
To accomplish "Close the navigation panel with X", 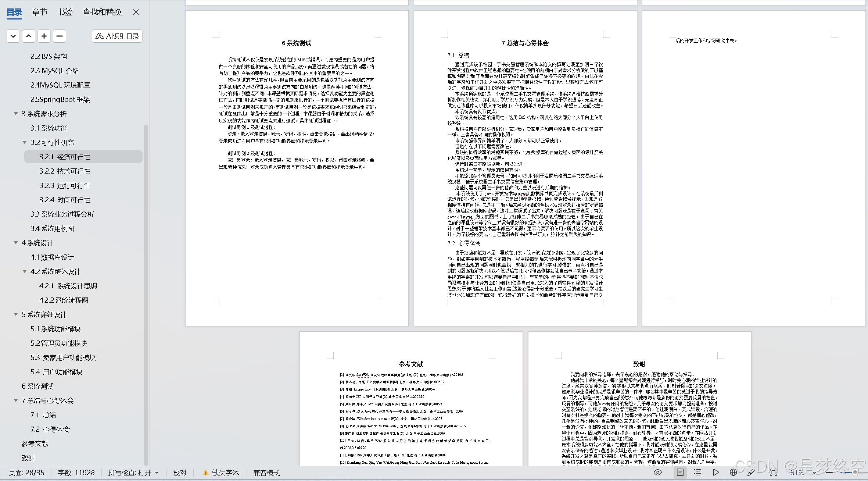I will pos(136,12).
